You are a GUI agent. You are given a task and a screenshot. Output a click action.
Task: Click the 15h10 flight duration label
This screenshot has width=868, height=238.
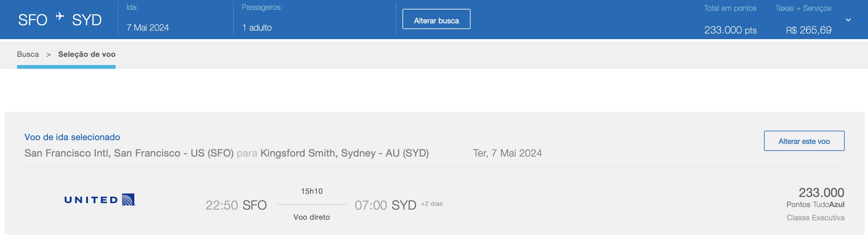pyautogui.click(x=312, y=191)
